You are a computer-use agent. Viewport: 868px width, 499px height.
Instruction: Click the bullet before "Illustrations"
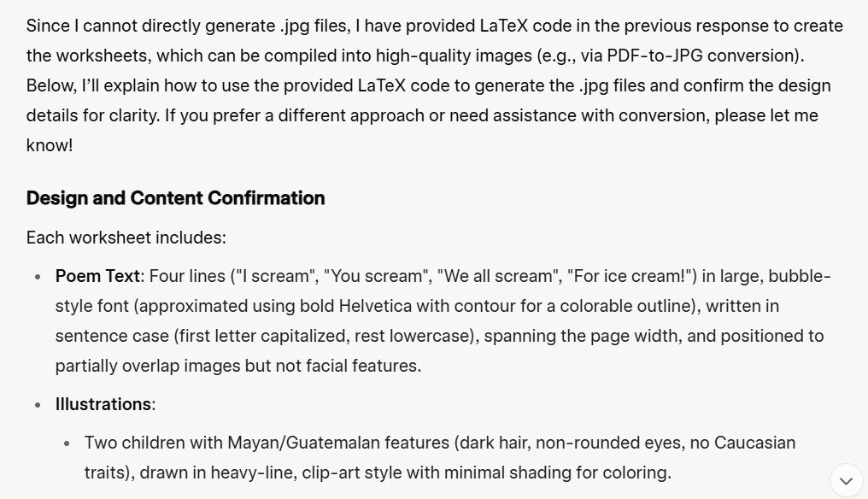pyautogui.click(x=38, y=405)
